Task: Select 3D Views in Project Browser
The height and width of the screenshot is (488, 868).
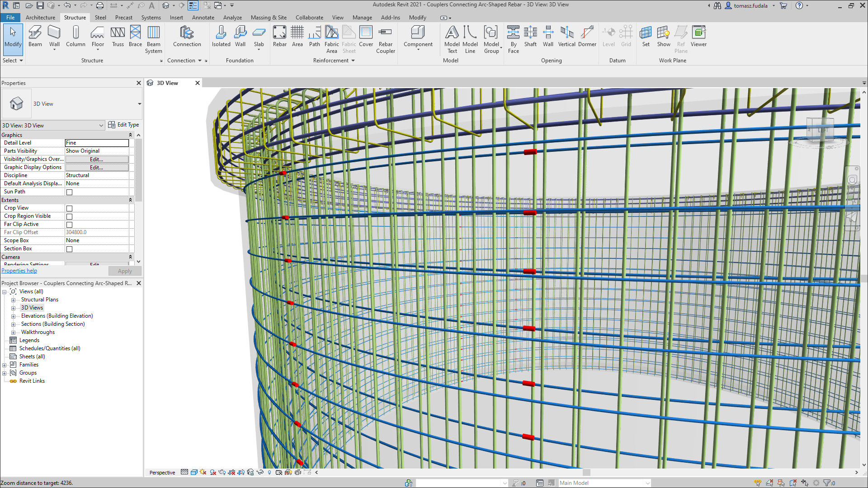Action: pos(32,308)
